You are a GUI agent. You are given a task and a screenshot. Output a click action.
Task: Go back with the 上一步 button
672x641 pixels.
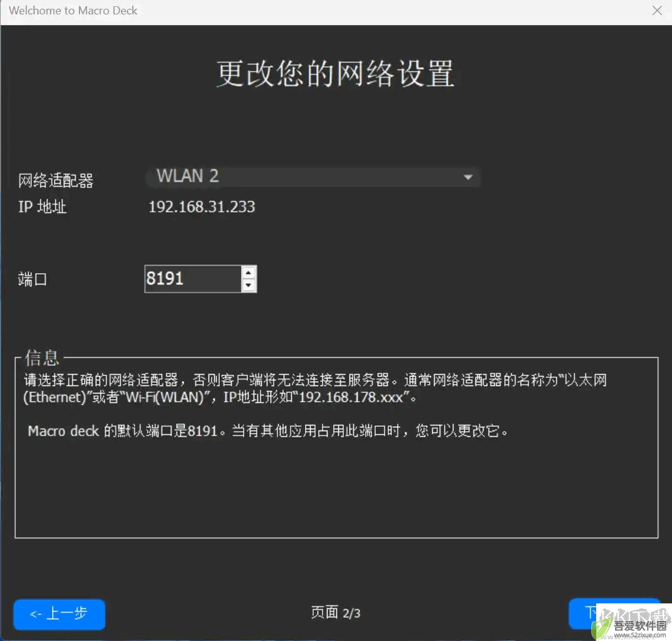(x=59, y=614)
